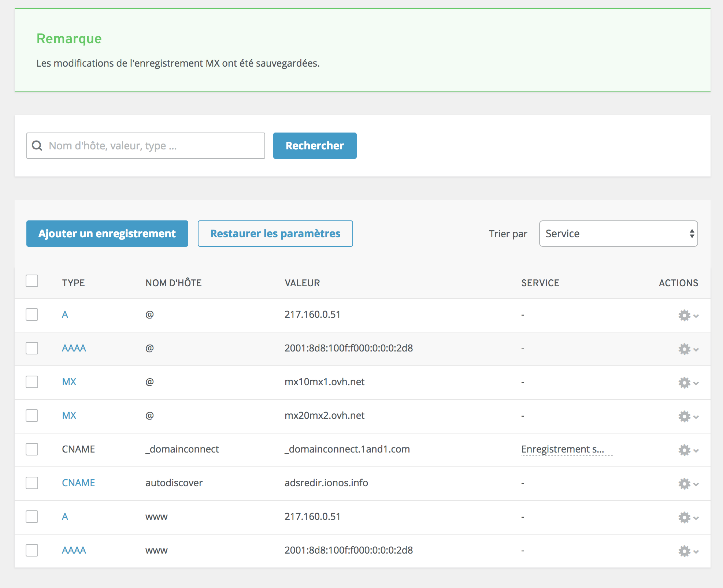The height and width of the screenshot is (588, 723).
Task: Check the box for _domainconnect row
Action: pos(32,449)
